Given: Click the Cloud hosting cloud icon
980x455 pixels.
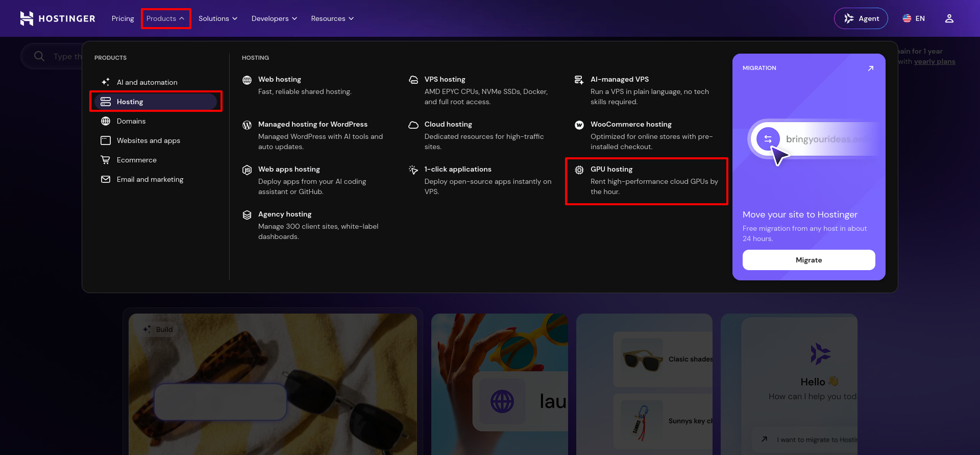Looking at the screenshot, I should coord(413,125).
